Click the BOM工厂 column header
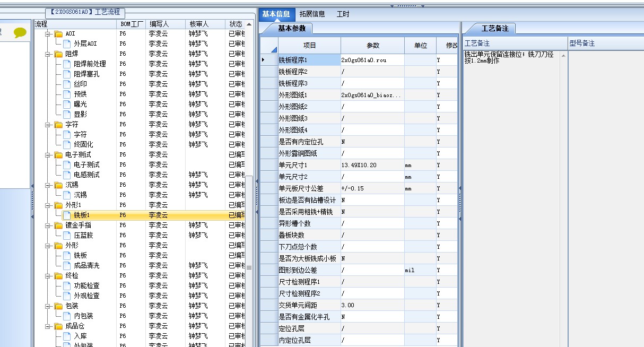Screen dimensions: 644x347 tap(131, 24)
